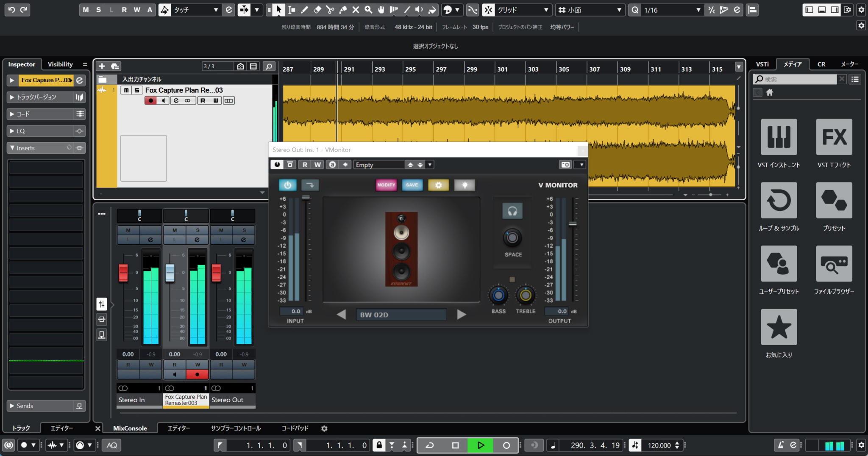Select the Range Selection tool
This screenshot has width=868, height=456.
click(292, 10)
